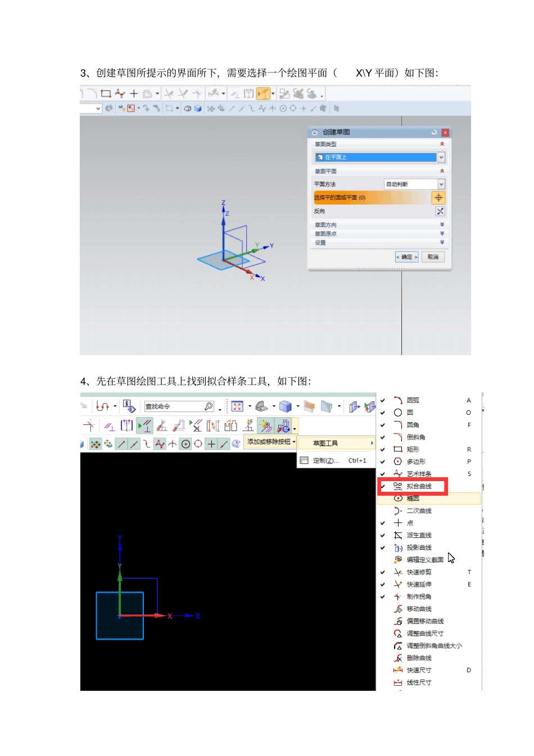Toggle the 快速修剪 checkmark in tools list
Screen dimensions: 534x756
[x=383, y=572]
